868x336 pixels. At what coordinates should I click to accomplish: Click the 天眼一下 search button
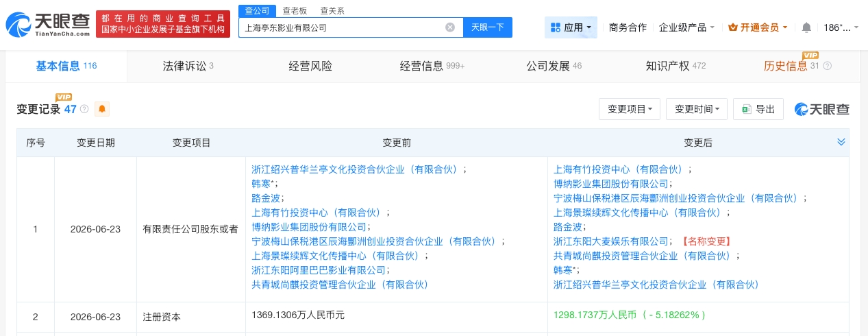click(488, 27)
